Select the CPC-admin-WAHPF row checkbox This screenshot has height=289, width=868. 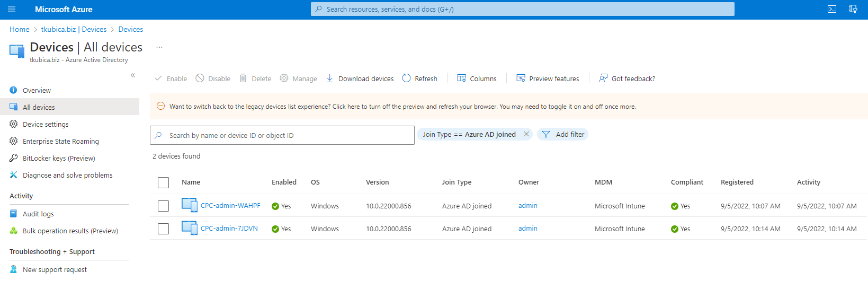click(x=163, y=206)
